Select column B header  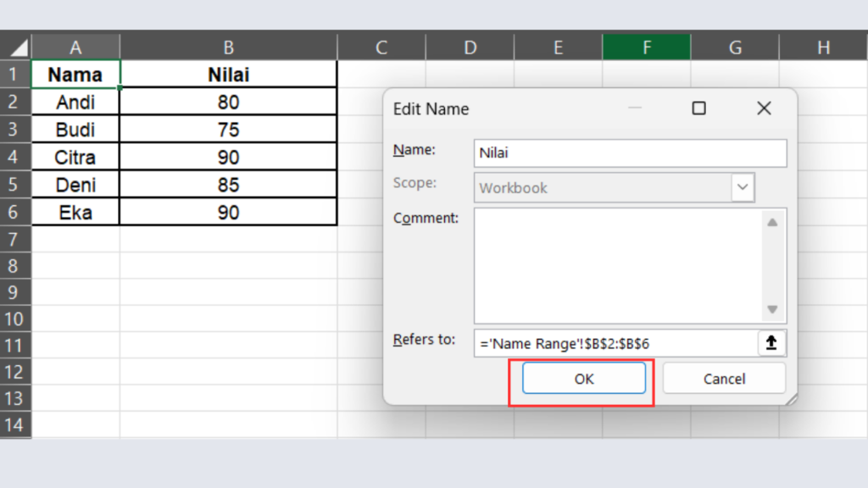click(x=228, y=47)
